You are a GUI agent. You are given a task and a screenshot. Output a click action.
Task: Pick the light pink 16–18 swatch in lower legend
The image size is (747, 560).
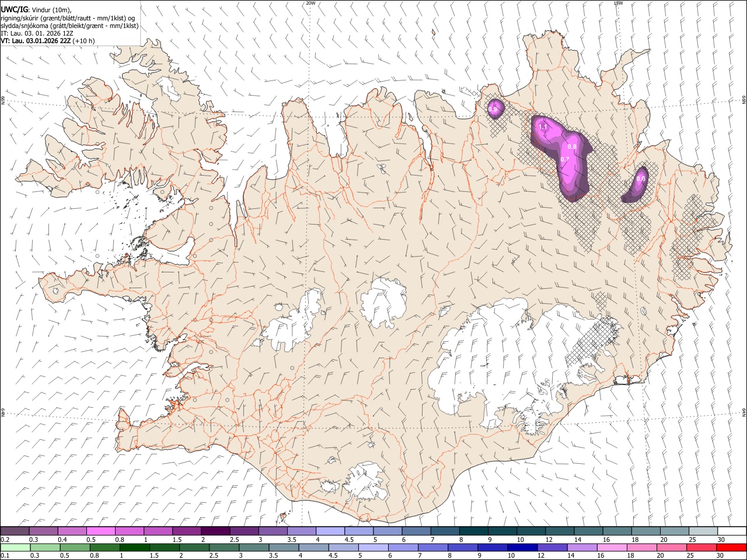click(x=612, y=547)
